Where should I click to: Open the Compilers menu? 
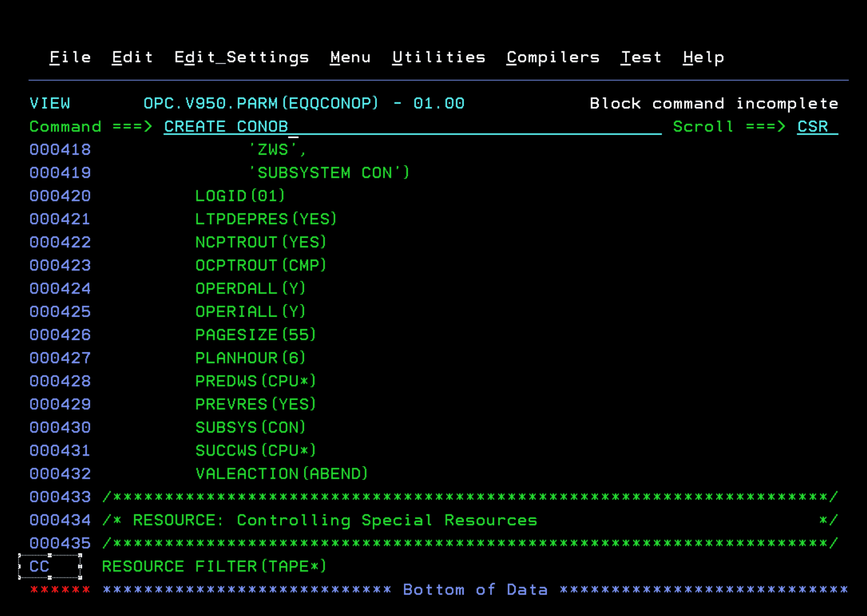pos(553,57)
